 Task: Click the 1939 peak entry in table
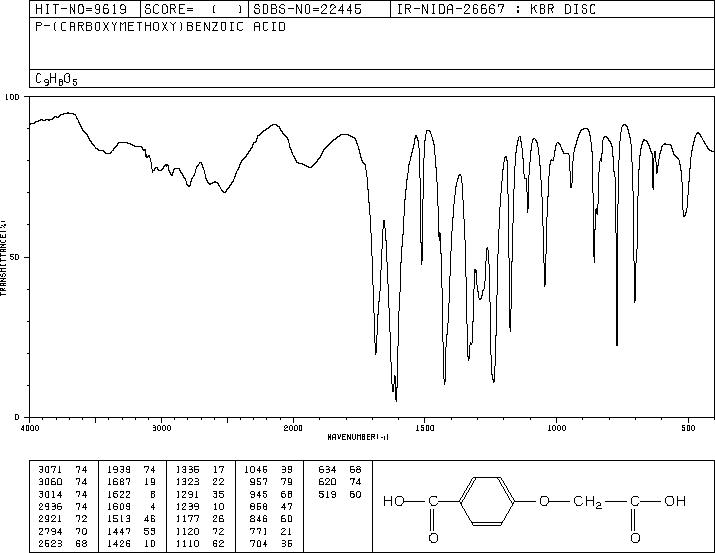coord(131,470)
